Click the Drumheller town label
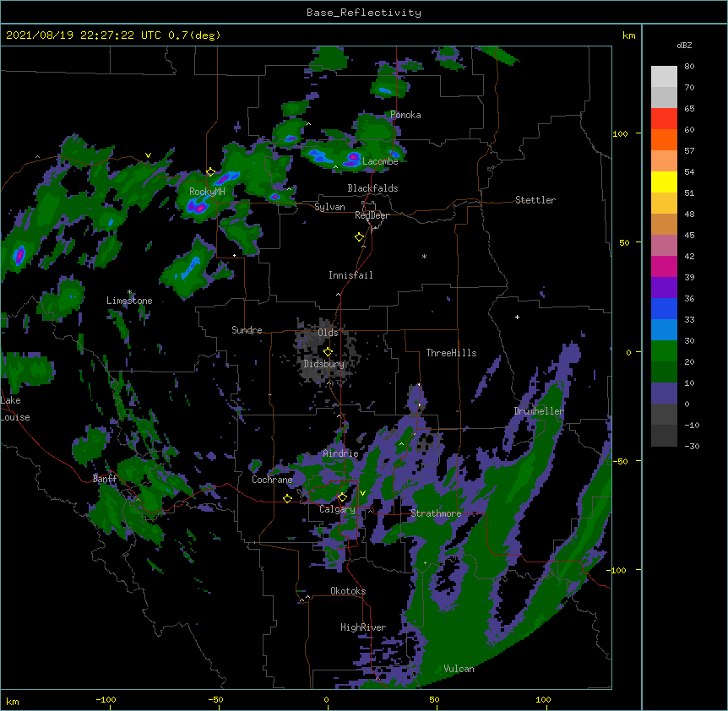 coord(539,411)
